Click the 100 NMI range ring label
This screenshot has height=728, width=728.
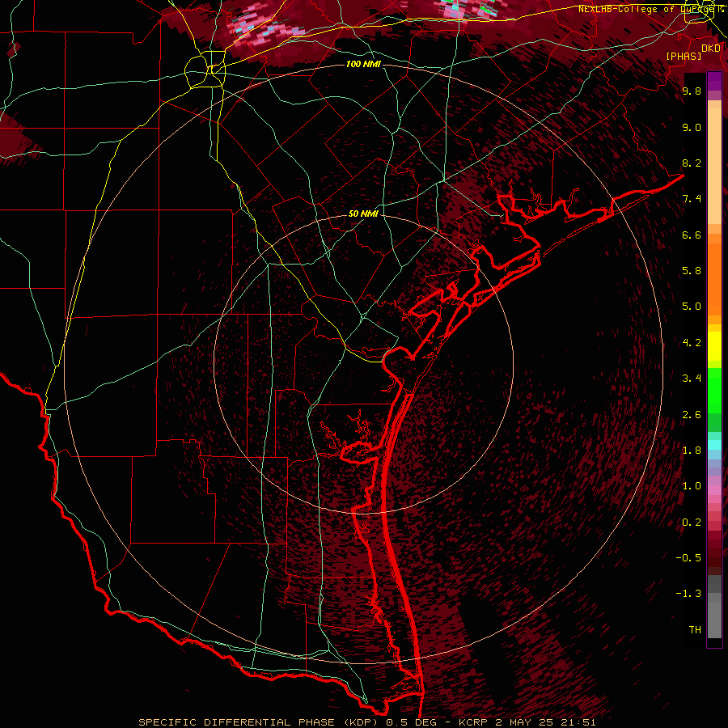coord(363,64)
